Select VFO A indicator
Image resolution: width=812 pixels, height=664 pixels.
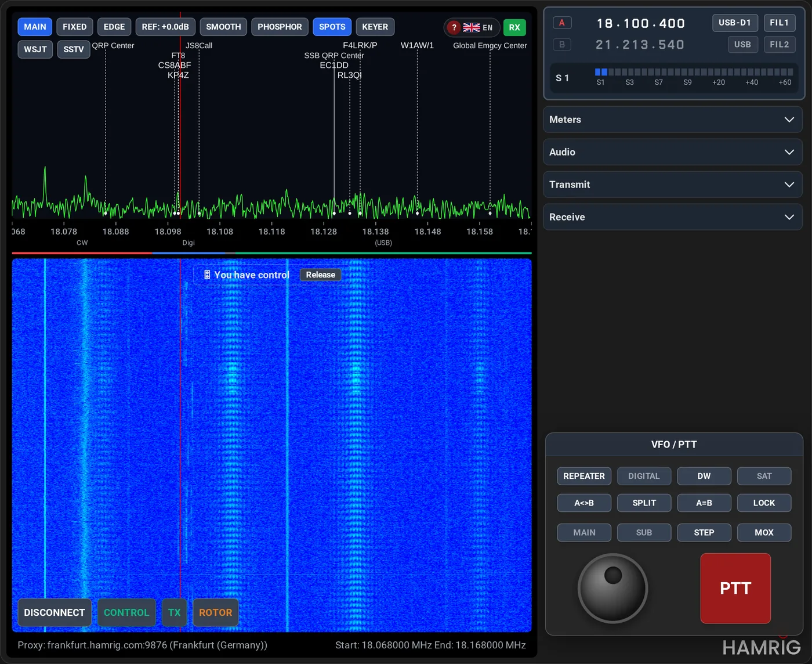pos(561,23)
